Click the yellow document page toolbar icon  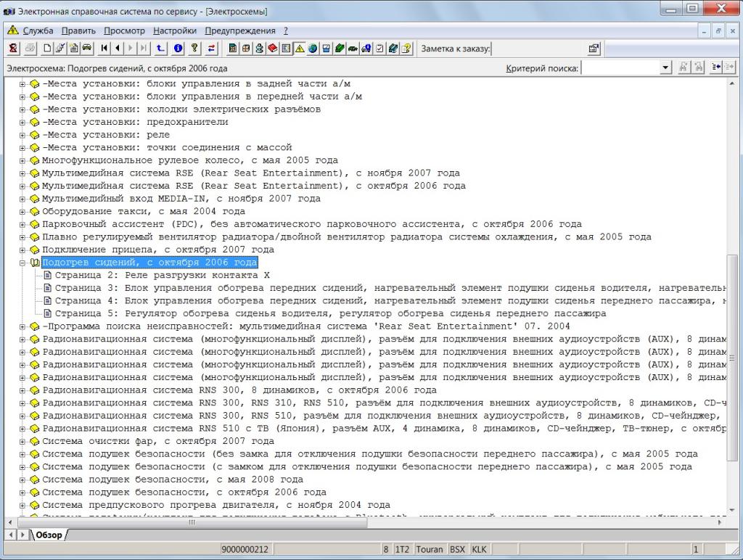tap(73, 49)
